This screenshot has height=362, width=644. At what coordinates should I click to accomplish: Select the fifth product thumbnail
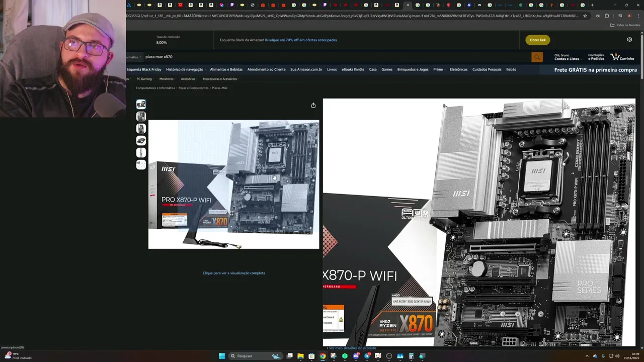tap(141, 152)
